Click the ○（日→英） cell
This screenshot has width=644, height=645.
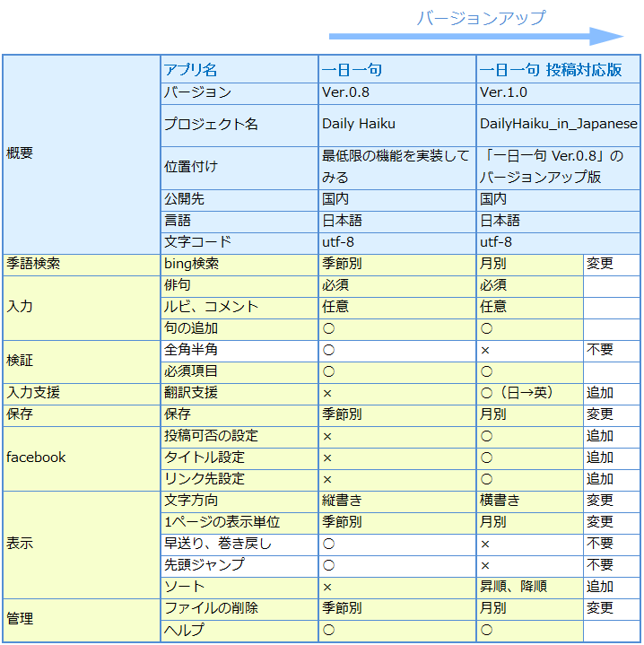(x=529, y=393)
